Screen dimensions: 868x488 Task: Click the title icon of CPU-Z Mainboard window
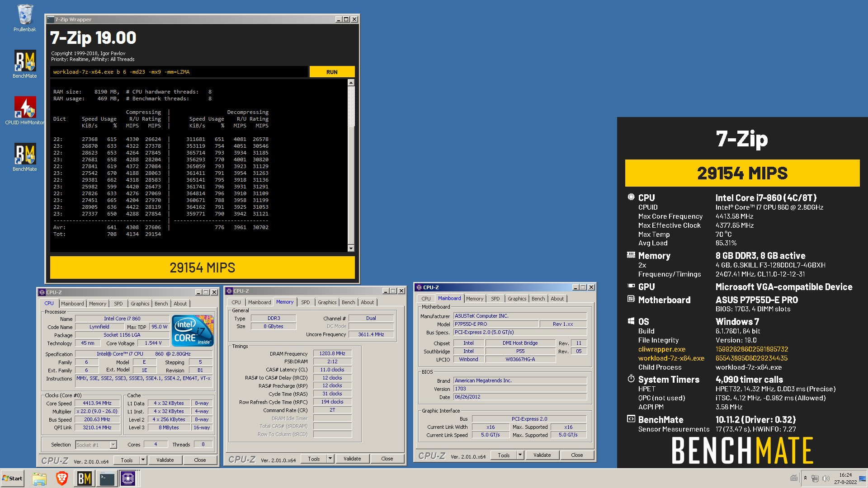(x=419, y=287)
